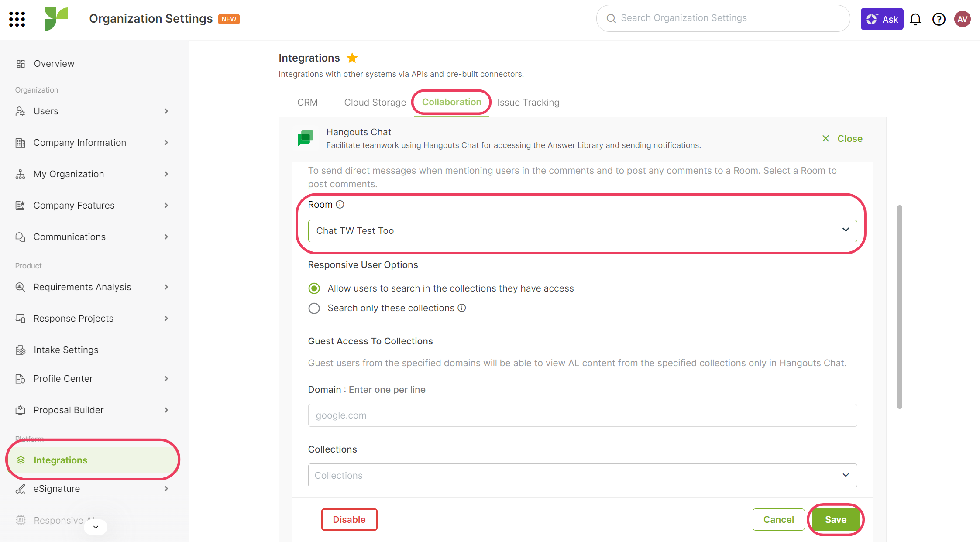Select the Collaboration tab
This screenshot has width=980, height=542.
[451, 102]
